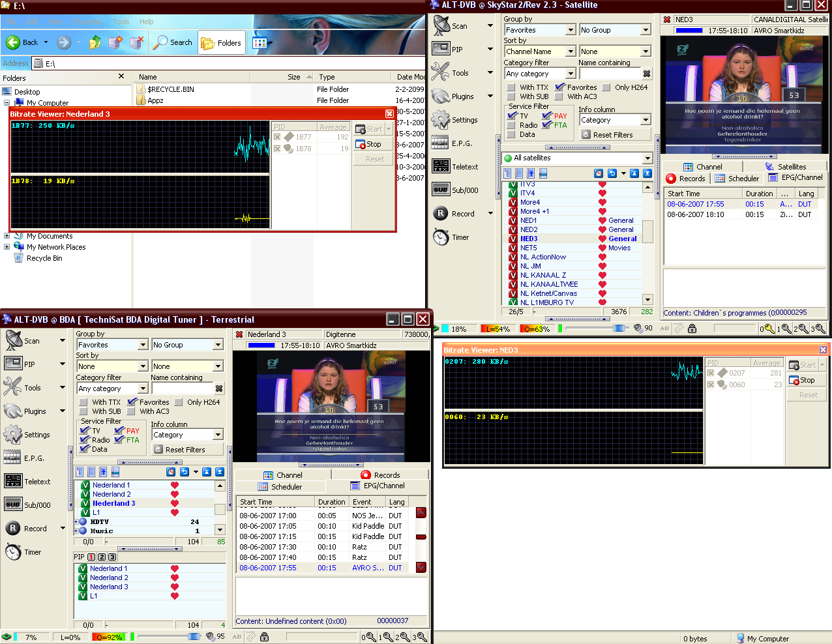
Task: Open Tools in the Satellite window sidebar
Action: pos(441,72)
